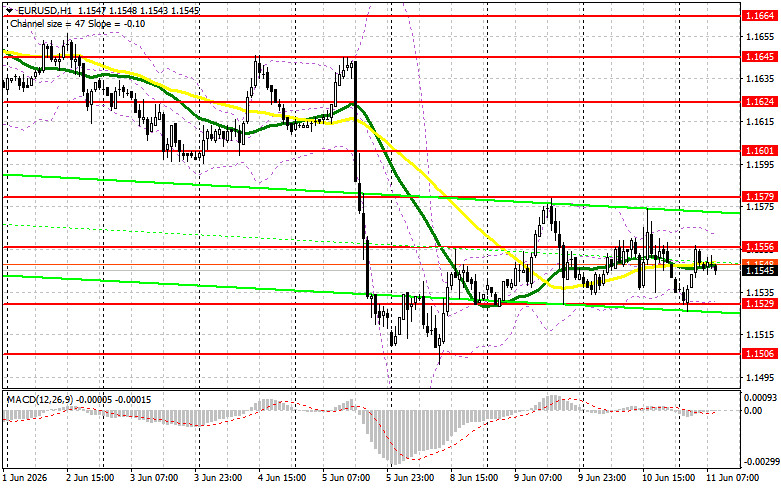Click the 1.1575 value on price axis
Viewport: 781px width, 489px height.
click(x=760, y=207)
